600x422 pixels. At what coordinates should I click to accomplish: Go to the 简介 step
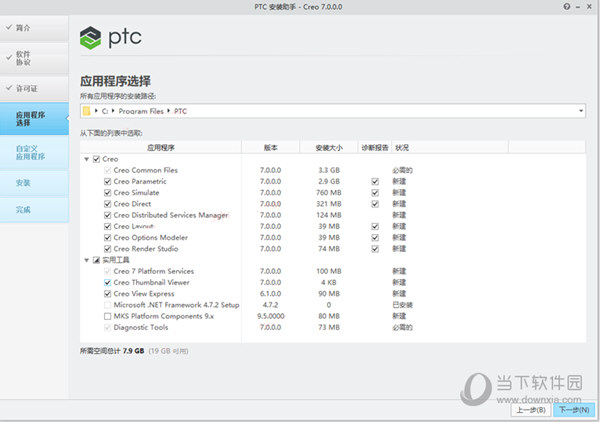click(34, 28)
